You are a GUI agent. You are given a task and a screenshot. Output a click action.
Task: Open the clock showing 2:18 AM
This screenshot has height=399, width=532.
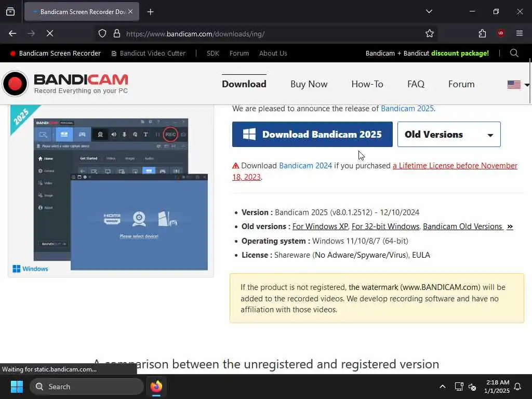[x=497, y=387]
